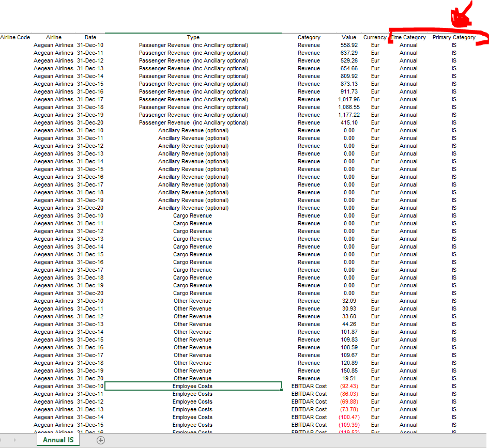Click the Other Revenue value 109.67
Image resolution: width=489 pixels, height=448 pixels.
click(x=349, y=356)
